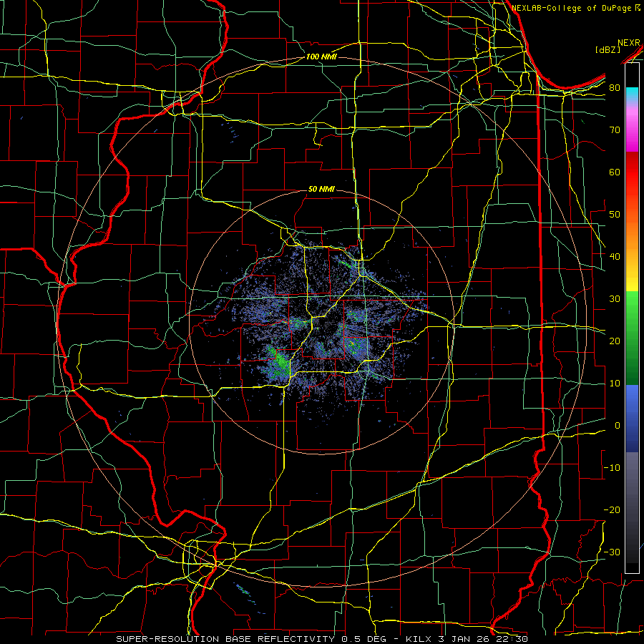644x644 pixels.
Task: Click the 10 dBZ scale value
Action: pos(615,384)
